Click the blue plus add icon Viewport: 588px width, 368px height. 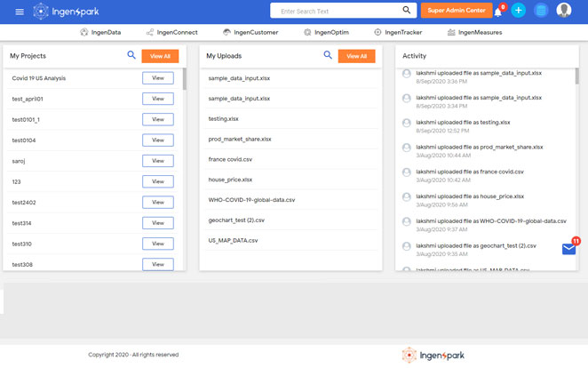pos(518,11)
